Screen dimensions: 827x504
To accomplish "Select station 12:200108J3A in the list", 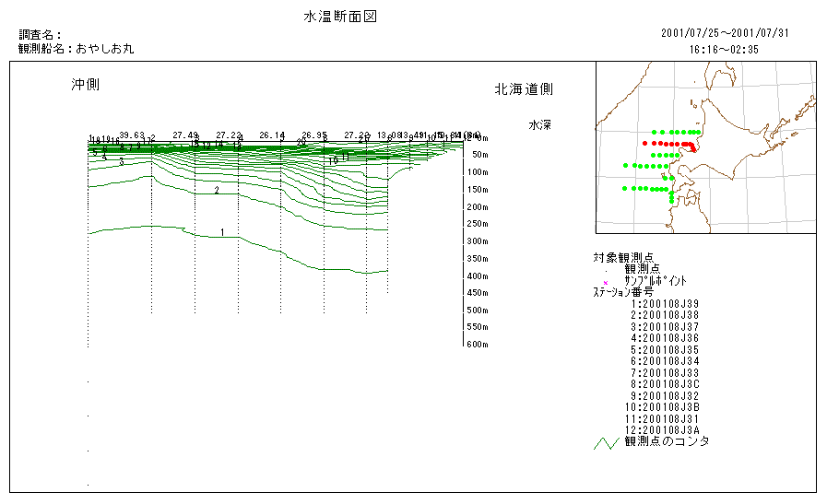I will [665, 429].
